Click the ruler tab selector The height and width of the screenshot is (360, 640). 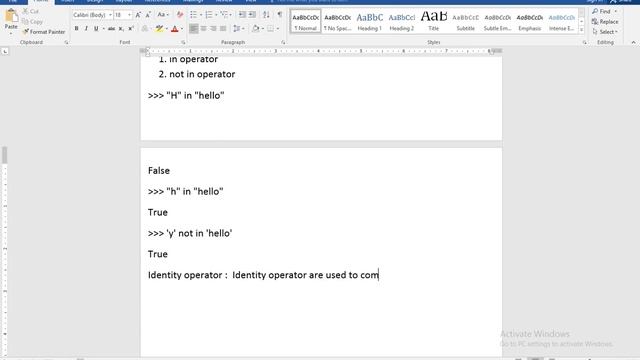click(x=5, y=51)
